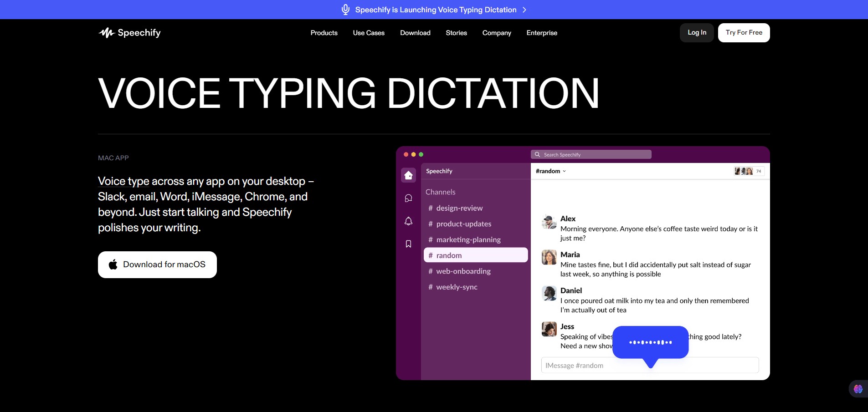Click the Try For Free button

(x=744, y=33)
